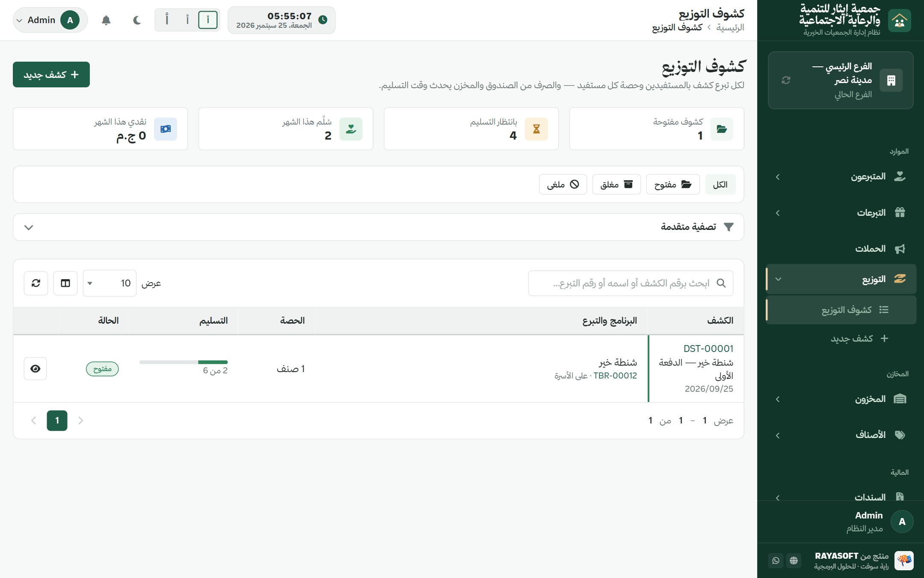
Task: Select the largest font size button
Action: click(x=167, y=20)
